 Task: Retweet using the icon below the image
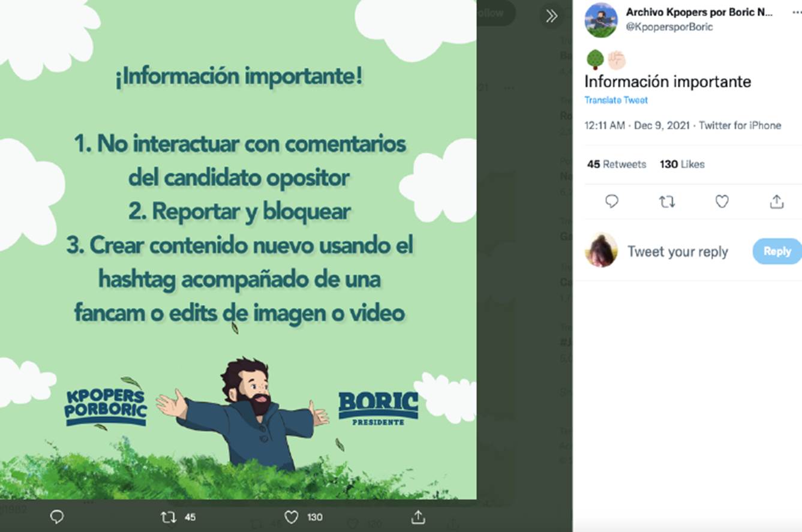click(169, 517)
